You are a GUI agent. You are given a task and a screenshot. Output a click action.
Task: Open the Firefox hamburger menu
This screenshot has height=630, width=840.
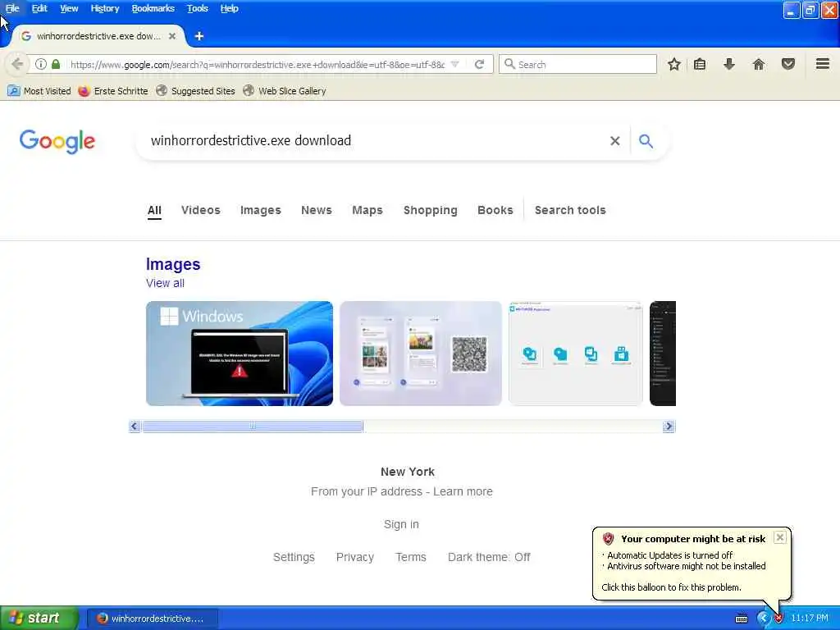(822, 64)
